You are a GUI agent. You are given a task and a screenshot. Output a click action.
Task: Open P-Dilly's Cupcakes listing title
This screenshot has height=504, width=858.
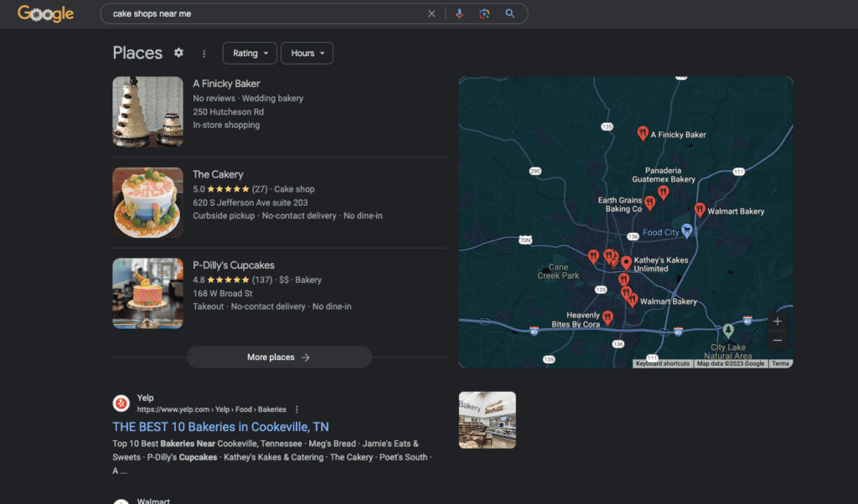234,265
